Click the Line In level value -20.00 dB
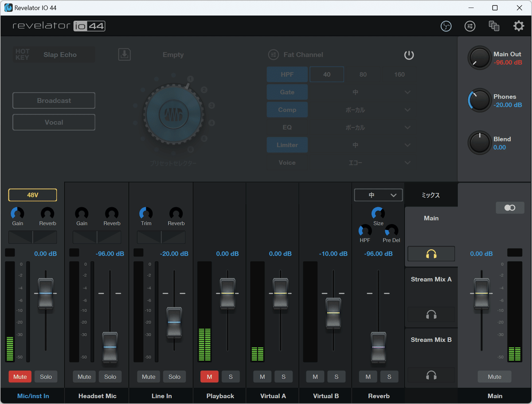The width and height of the screenshot is (532, 404). pyautogui.click(x=174, y=254)
